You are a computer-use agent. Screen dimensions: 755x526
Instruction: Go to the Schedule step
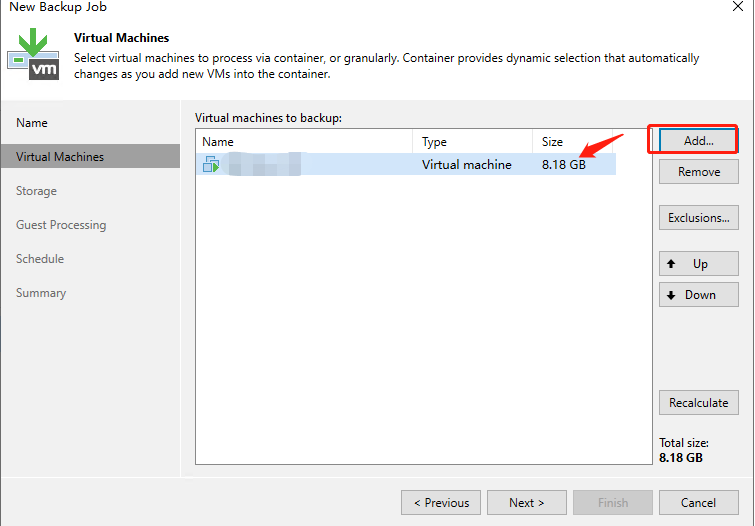[40, 259]
